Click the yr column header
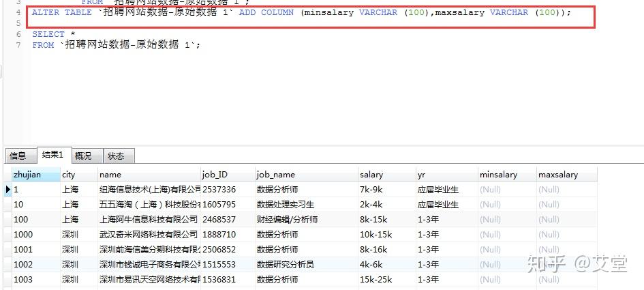 [447, 175]
